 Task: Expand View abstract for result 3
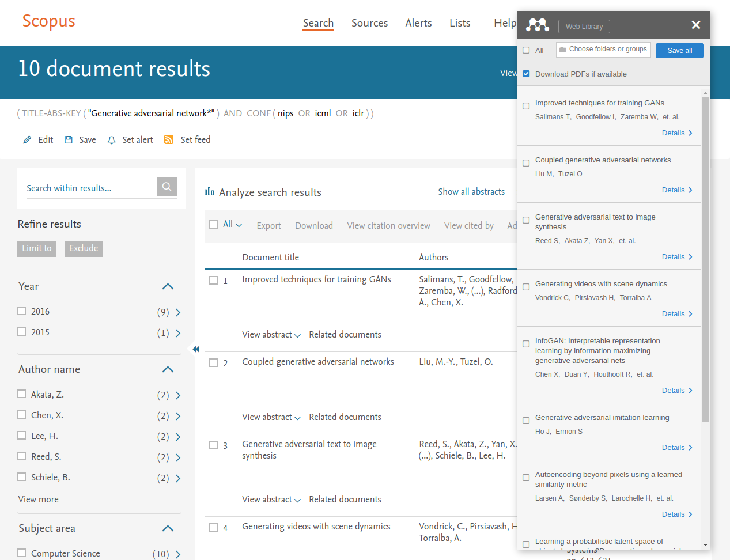pyautogui.click(x=271, y=500)
